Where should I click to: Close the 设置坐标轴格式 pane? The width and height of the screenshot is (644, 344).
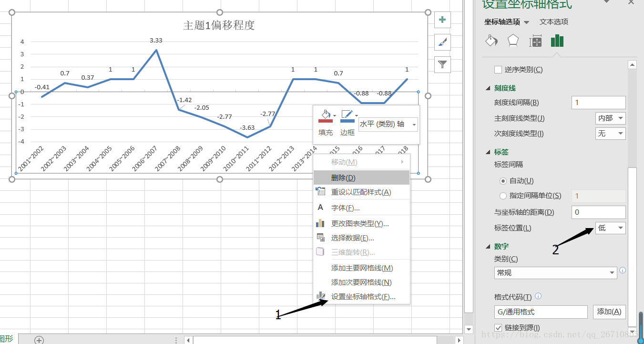click(631, 2)
